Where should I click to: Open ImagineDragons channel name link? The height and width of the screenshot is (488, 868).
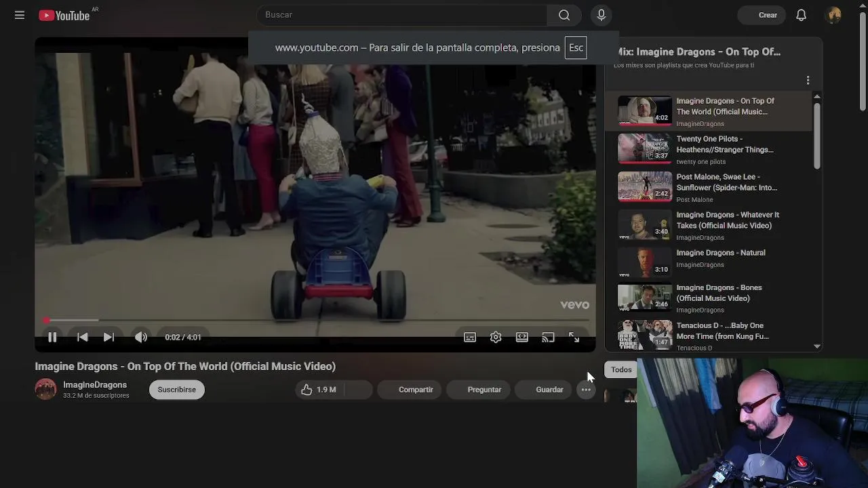[x=95, y=384]
